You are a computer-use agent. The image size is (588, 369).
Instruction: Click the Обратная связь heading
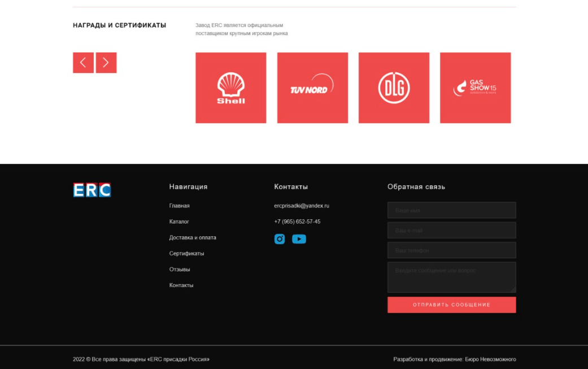click(x=416, y=186)
